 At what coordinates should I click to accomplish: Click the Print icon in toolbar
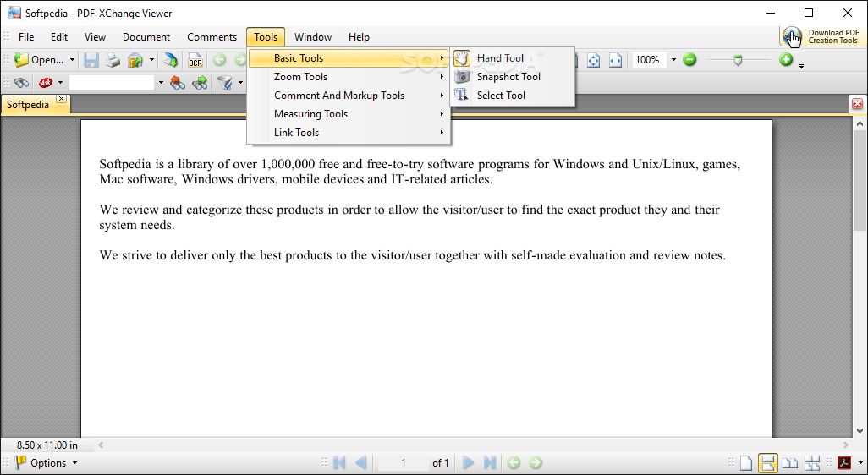tap(113, 60)
